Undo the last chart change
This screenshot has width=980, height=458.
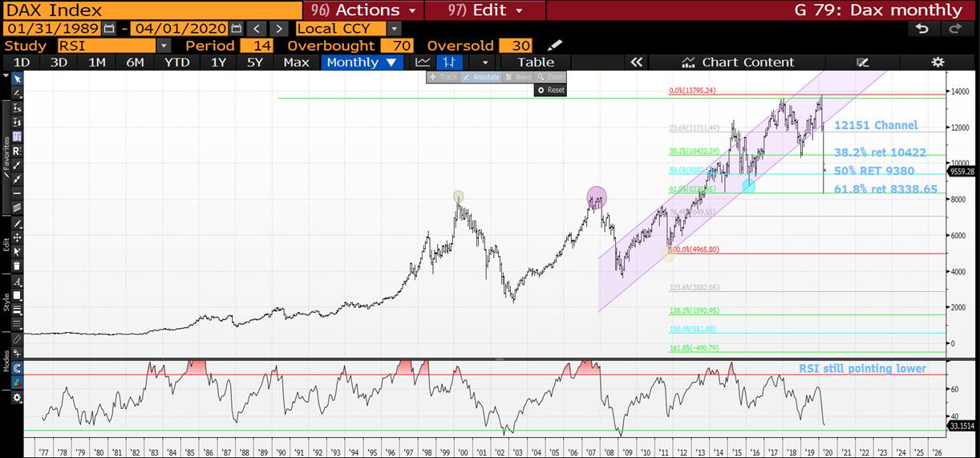point(922,28)
